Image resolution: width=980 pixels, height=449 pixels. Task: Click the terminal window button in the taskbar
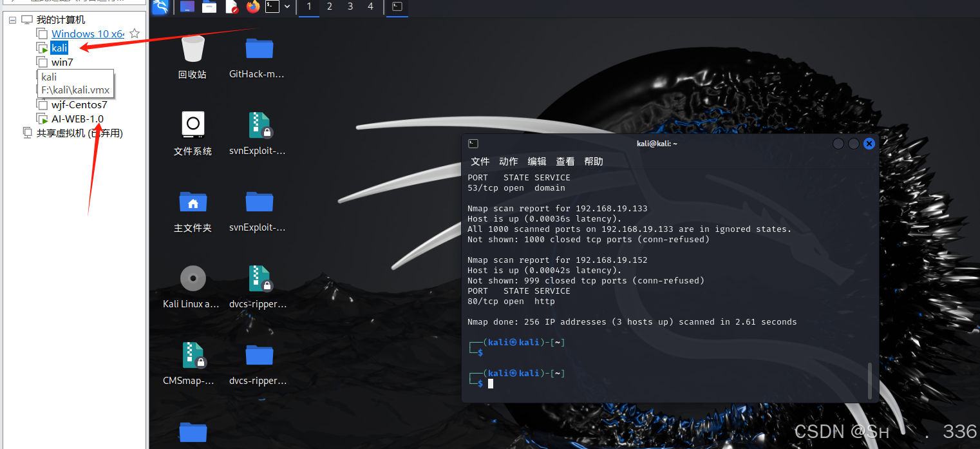click(397, 7)
